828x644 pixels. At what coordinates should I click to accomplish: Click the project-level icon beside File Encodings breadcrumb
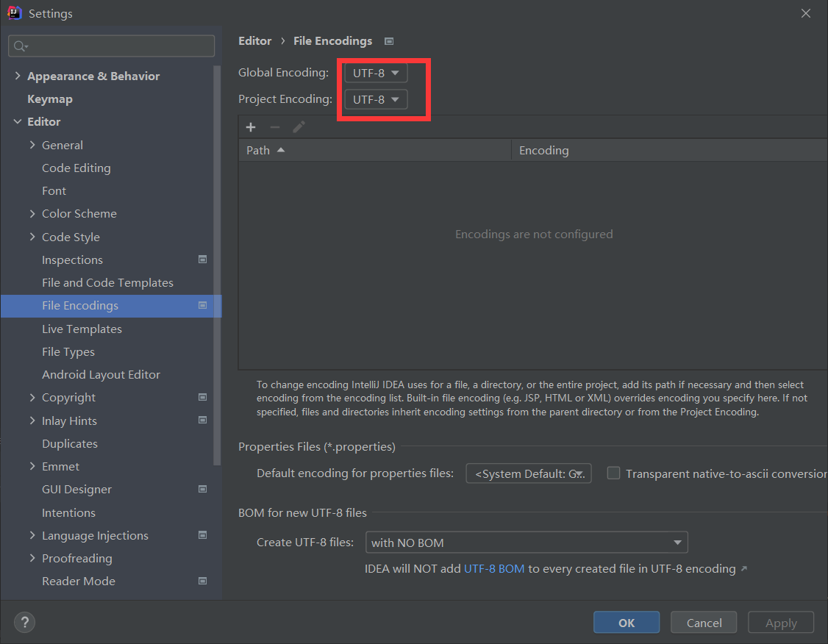click(389, 41)
